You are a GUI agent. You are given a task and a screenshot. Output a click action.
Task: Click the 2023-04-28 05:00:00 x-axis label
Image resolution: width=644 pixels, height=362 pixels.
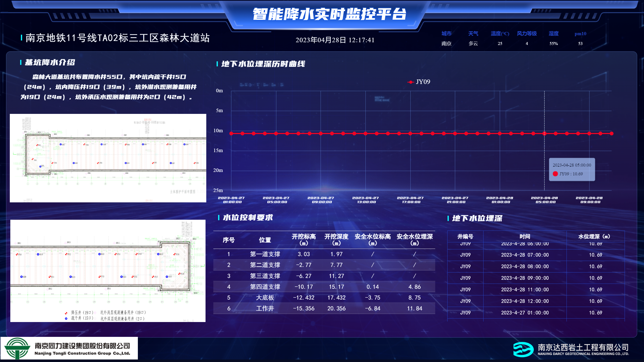pos(544,200)
